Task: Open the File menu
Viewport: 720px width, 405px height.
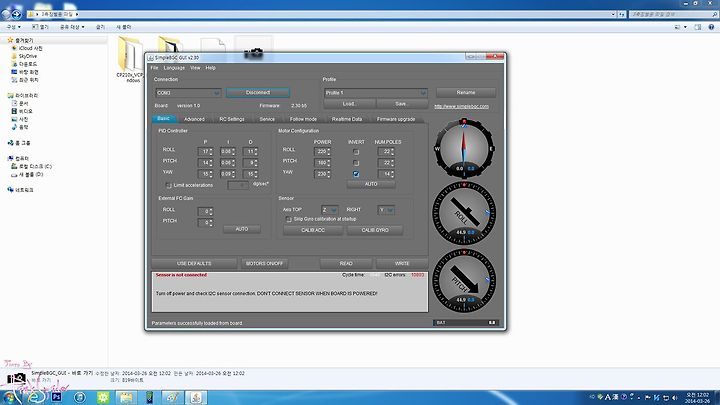Action: (x=155, y=68)
